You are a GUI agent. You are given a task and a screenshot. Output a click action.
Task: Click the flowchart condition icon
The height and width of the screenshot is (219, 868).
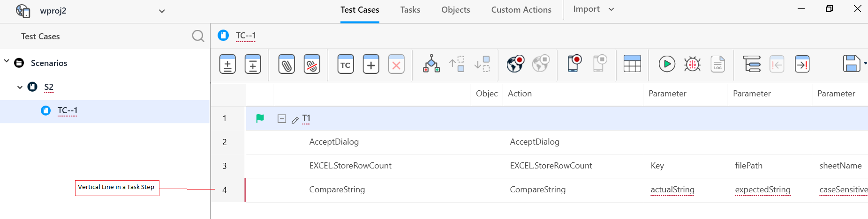pos(431,64)
